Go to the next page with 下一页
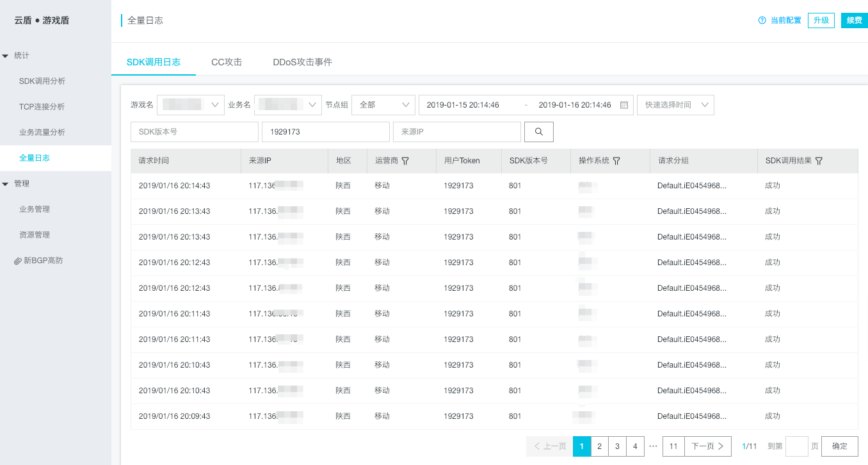The width and height of the screenshot is (868, 465). 708,446
